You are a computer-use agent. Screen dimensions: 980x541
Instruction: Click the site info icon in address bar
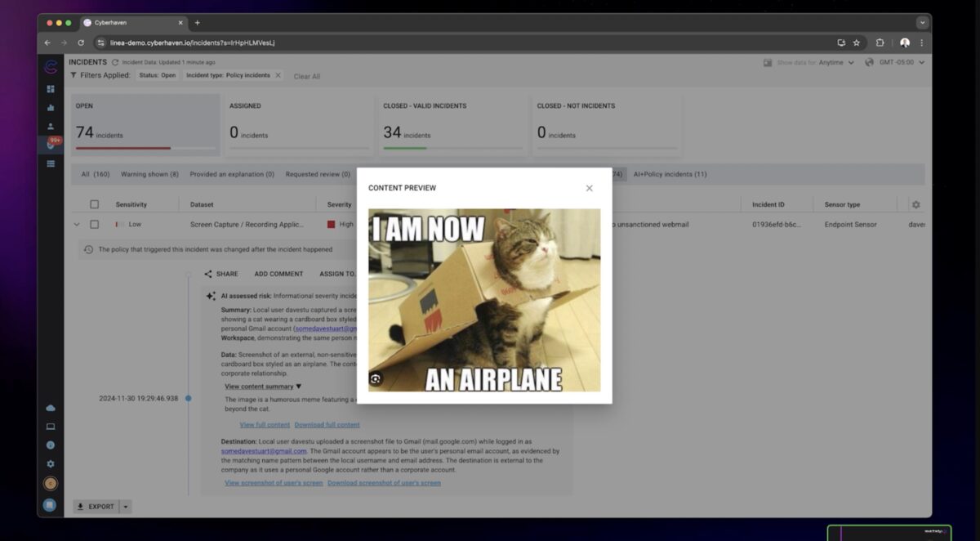(x=101, y=42)
